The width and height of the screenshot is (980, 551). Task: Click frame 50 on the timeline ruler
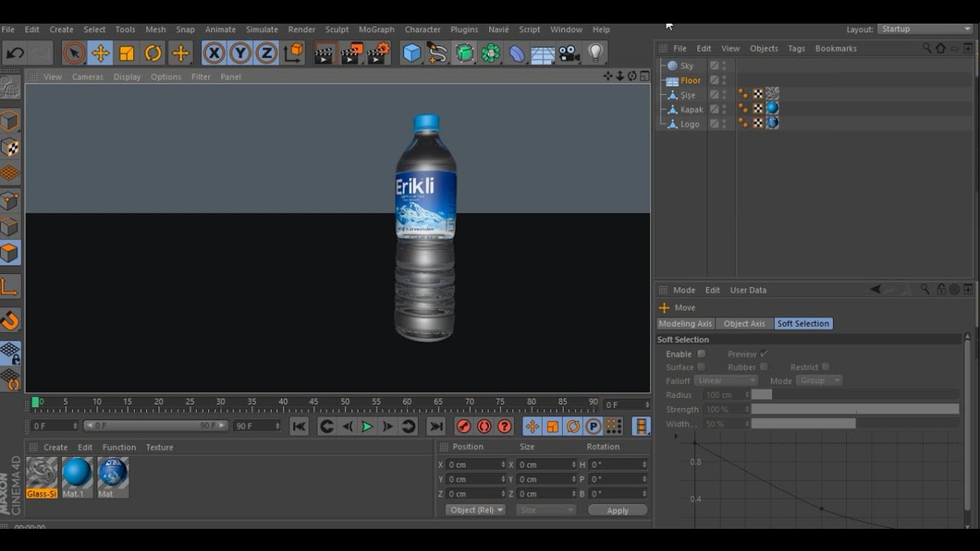coord(345,402)
